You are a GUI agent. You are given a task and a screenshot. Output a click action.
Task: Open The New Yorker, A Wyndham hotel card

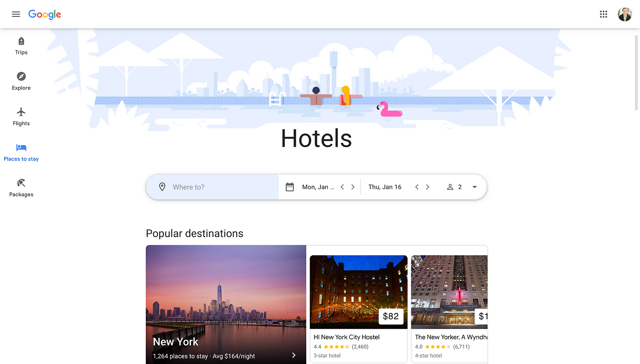(x=449, y=309)
